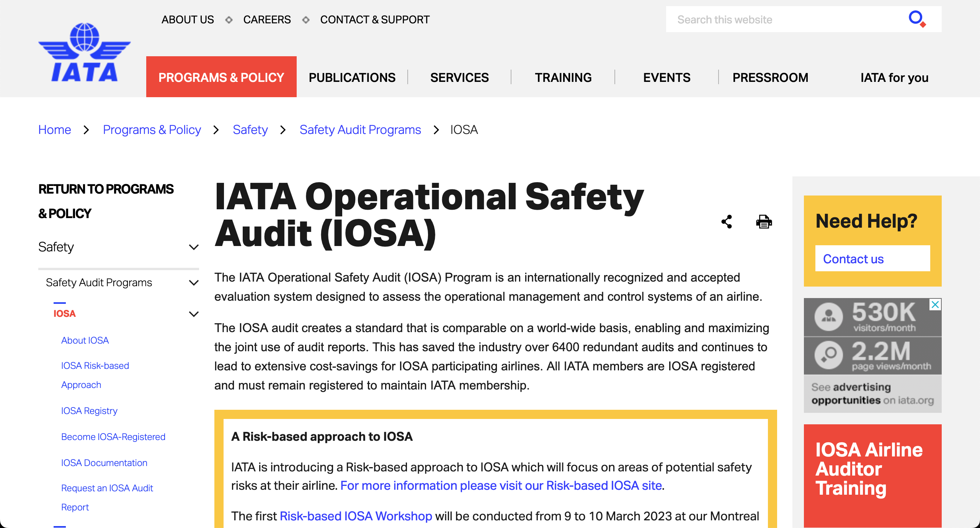
Task: Open the Training menu
Action: point(563,77)
